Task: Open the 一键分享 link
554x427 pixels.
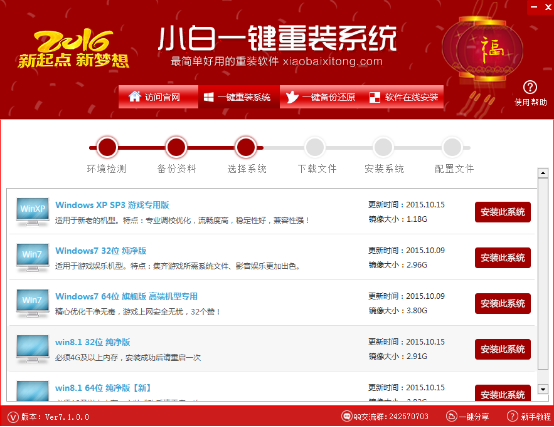Action: (x=474, y=417)
